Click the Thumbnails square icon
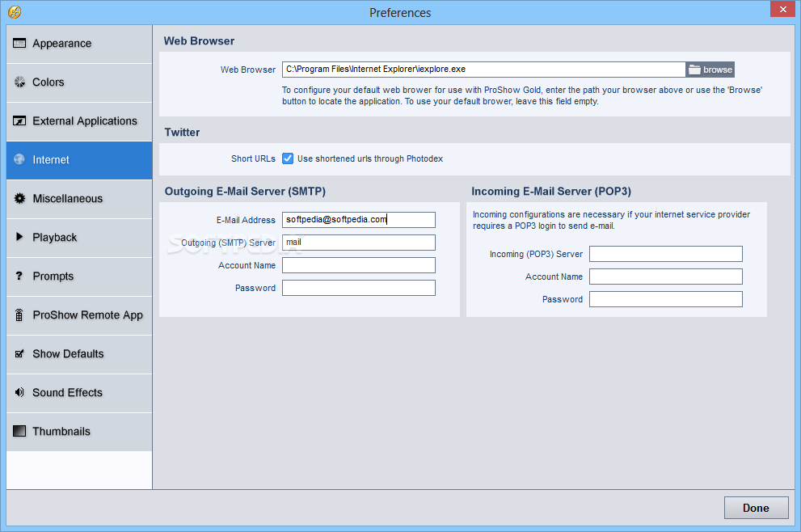 click(19, 431)
